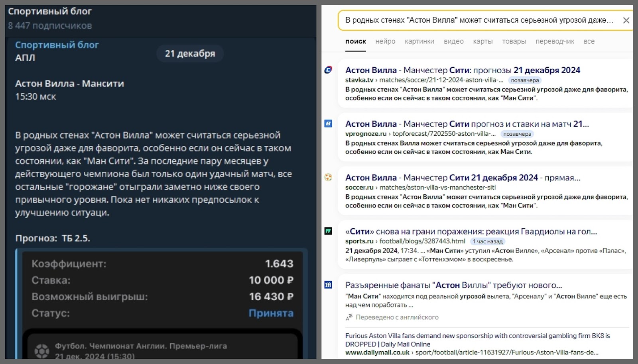Screen dimensions: 638x364
Task: Open the видео search tab
Action: click(x=453, y=41)
